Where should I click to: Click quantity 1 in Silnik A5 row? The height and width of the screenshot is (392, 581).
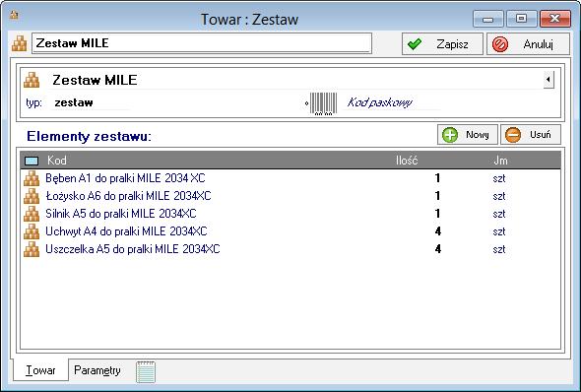pyautogui.click(x=437, y=214)
